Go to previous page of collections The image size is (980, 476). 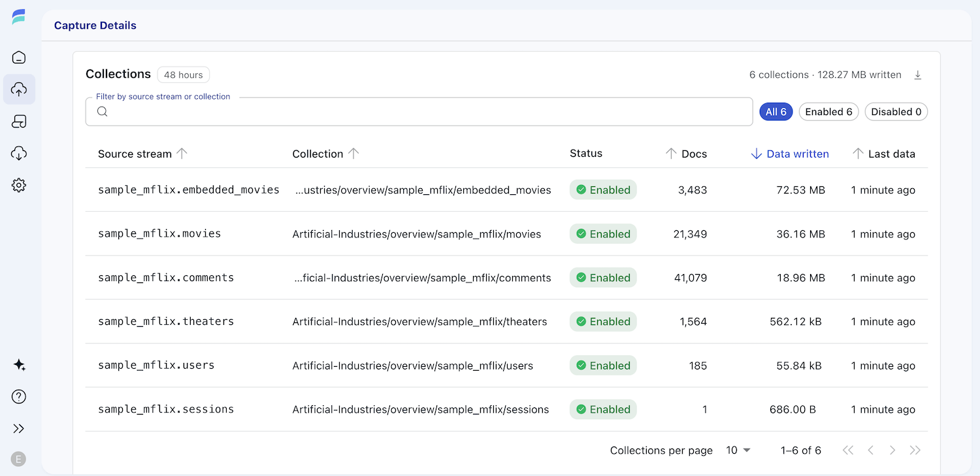pyautogui.click(x=870, y=450)
